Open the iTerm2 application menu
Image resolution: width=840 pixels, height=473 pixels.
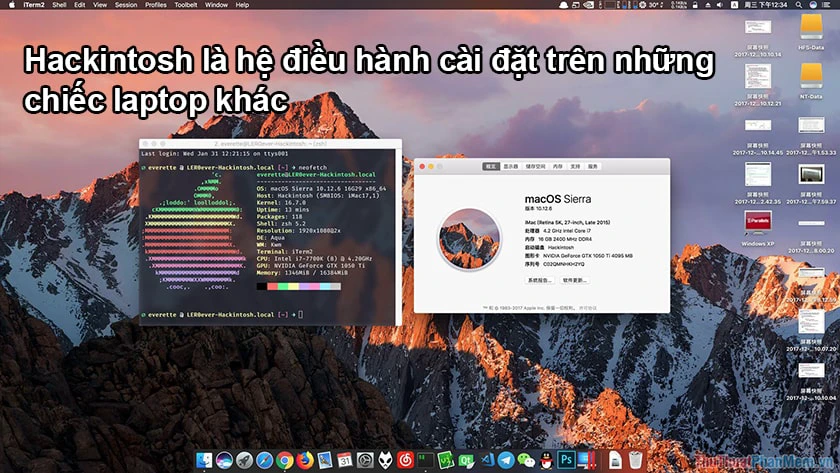[34, 5]
